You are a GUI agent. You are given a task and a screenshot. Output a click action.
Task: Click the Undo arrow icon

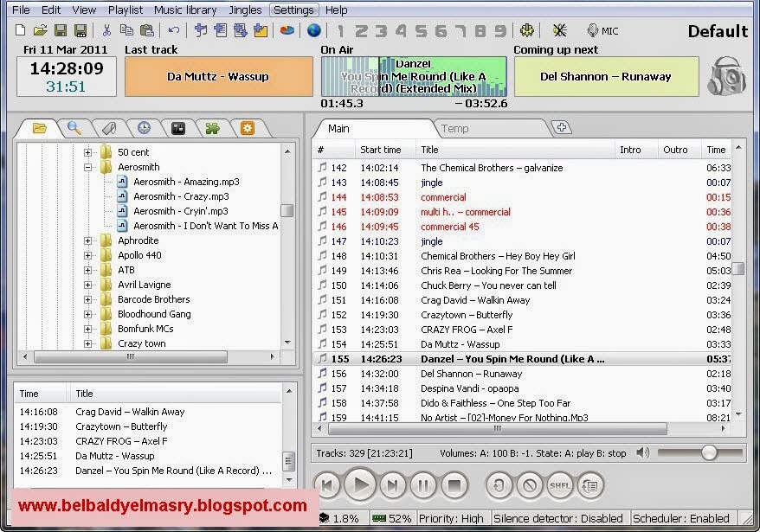173,30
